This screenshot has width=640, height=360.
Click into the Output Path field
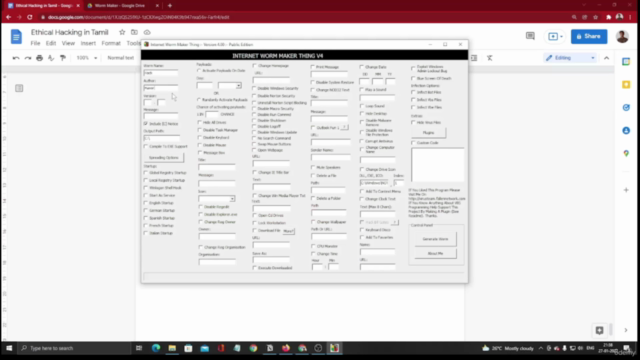[162, 138]
